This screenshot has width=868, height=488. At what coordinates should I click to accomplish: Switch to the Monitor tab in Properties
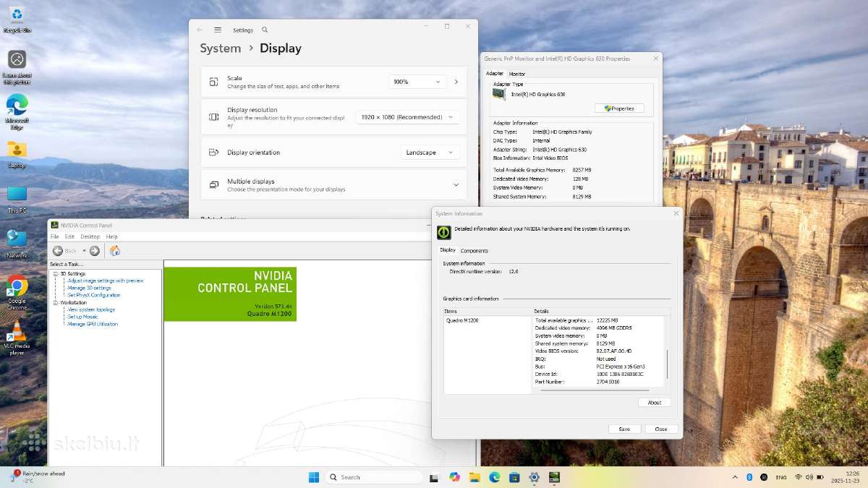click(517, 74)
